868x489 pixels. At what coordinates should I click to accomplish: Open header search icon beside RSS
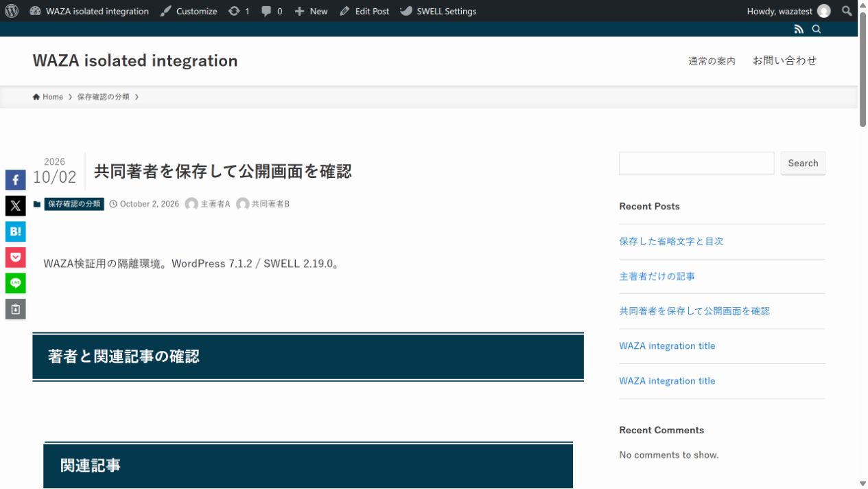(817, 29)
